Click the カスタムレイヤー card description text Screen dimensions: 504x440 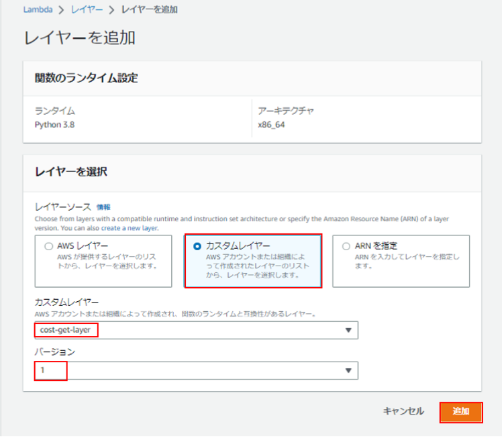[258, 266]
